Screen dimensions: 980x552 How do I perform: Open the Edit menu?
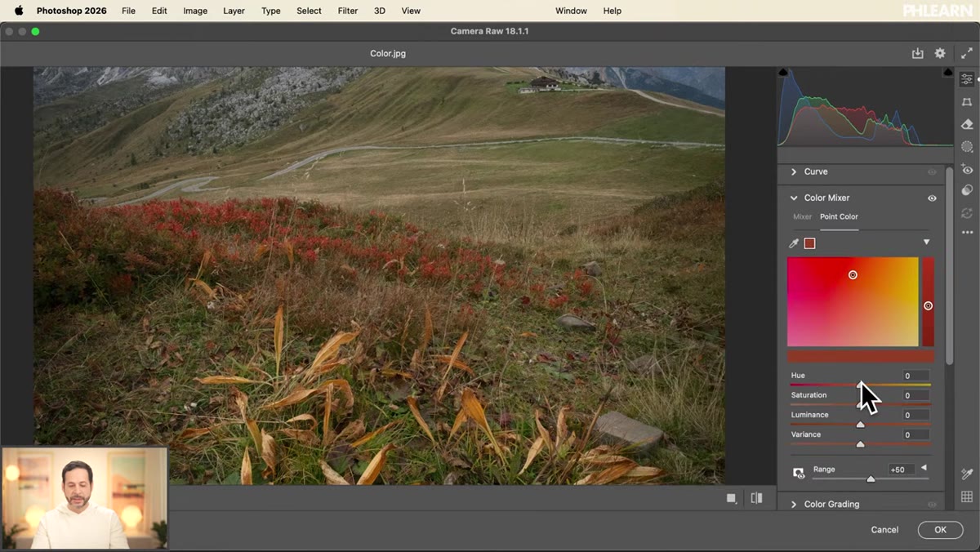pyautogui.click(x=159, y=11)
